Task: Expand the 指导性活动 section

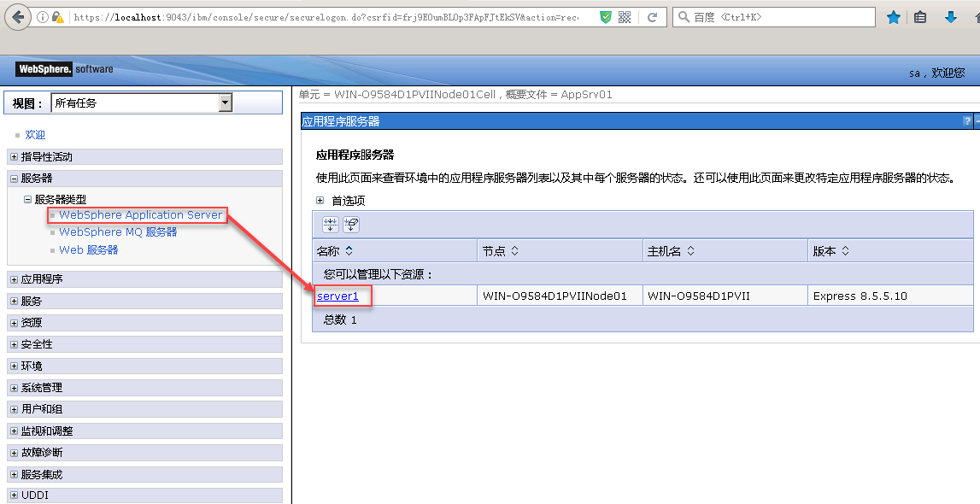Action: [14, 157]
